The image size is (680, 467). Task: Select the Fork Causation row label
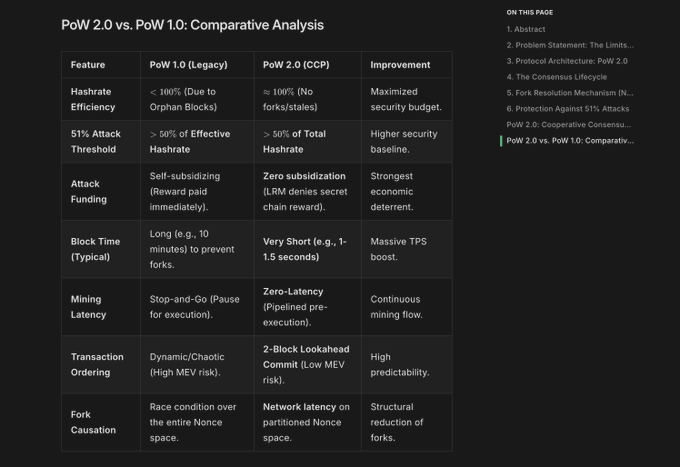point(93,422)
